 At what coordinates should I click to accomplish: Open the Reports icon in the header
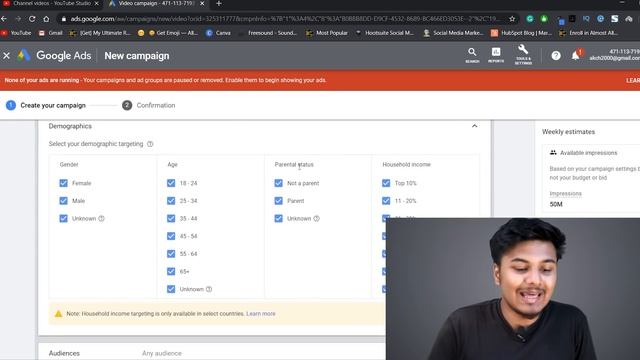496,55
